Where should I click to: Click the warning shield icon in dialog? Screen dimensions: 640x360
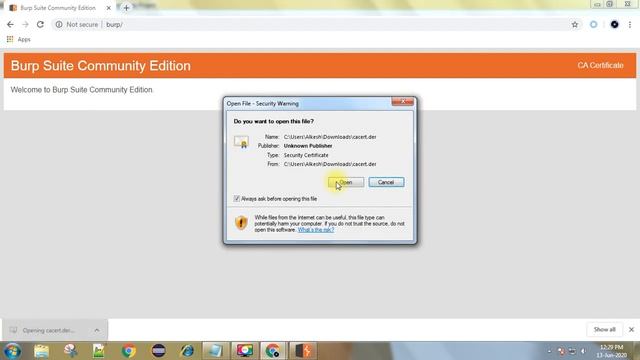241,223
